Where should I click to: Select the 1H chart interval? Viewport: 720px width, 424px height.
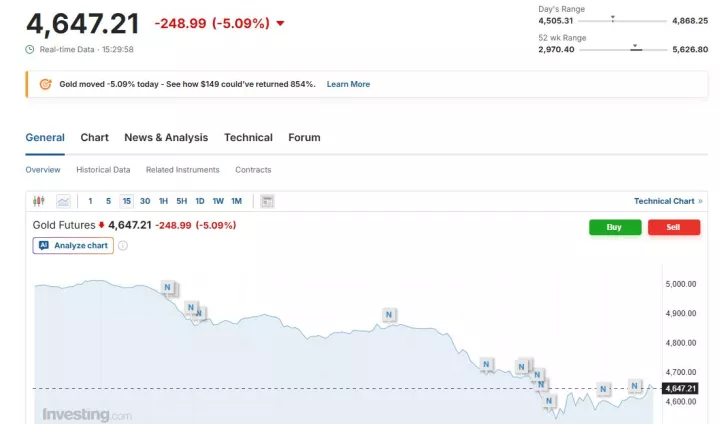click(x=163, y=201)
